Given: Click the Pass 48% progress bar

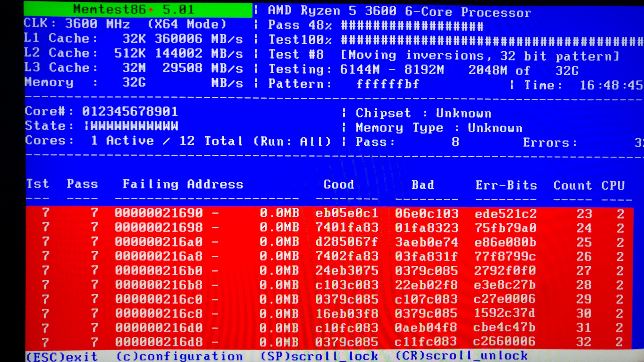Looking at the screenshot, I should 413,26.
